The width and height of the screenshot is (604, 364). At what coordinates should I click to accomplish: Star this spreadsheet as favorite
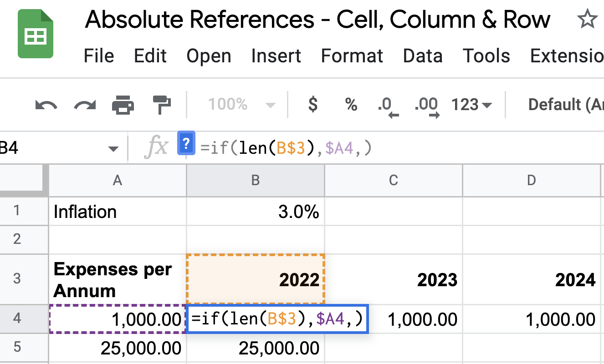tap(588, 19)
